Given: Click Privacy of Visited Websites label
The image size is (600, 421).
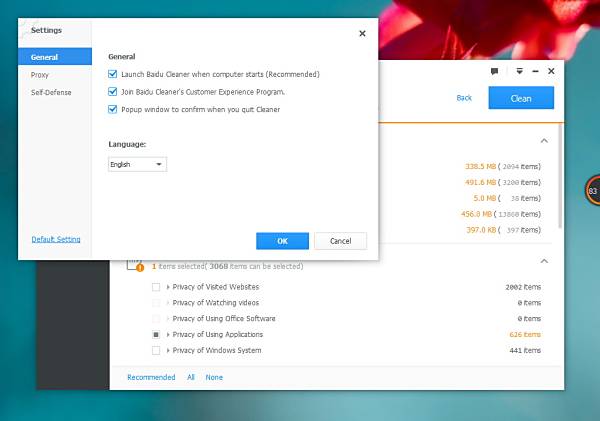Looking at the screenshot, I should (215, 287).
